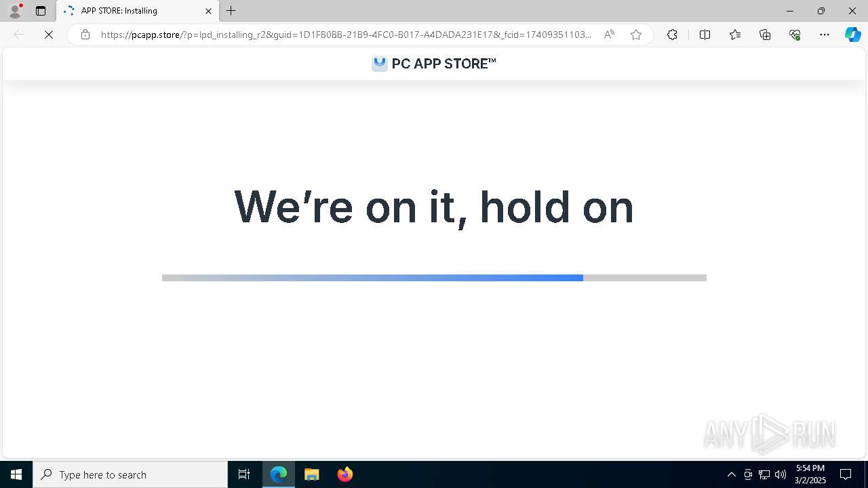Open the Copilot sidebar icon
This screenshot has height=488, width=868.
(x=852, y=35)
